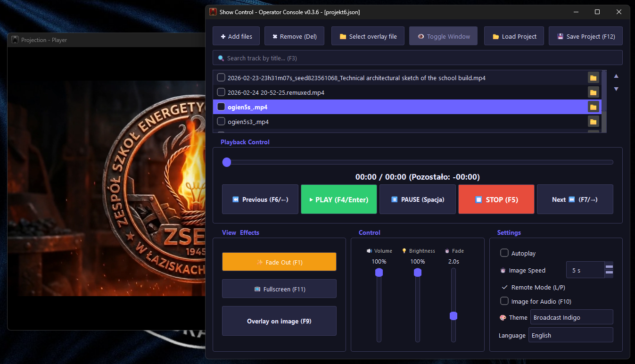Click the Show Control app icon in title bar

tap(213, 12)
